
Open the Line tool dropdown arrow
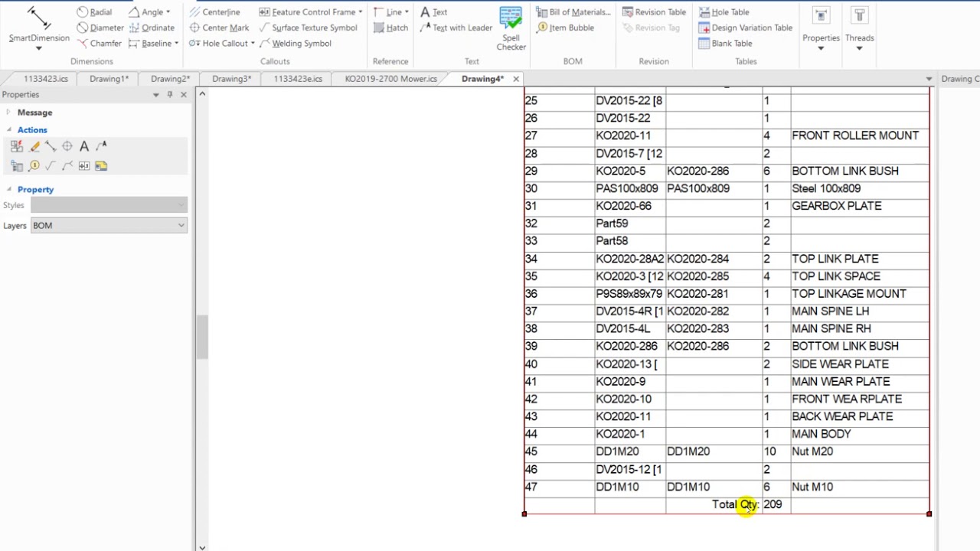tap(406, 12)
